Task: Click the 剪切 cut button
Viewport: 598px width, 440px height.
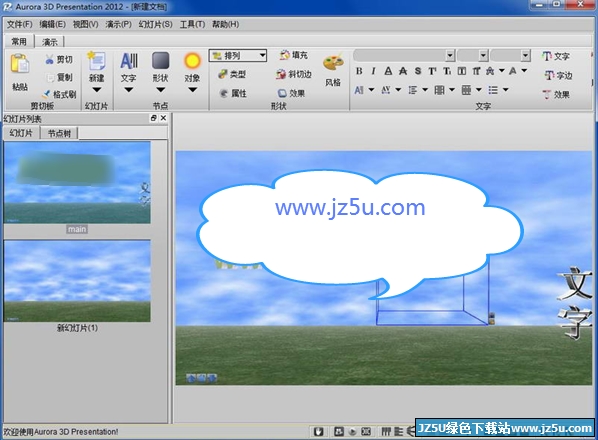Action: (x=59, y=59)
